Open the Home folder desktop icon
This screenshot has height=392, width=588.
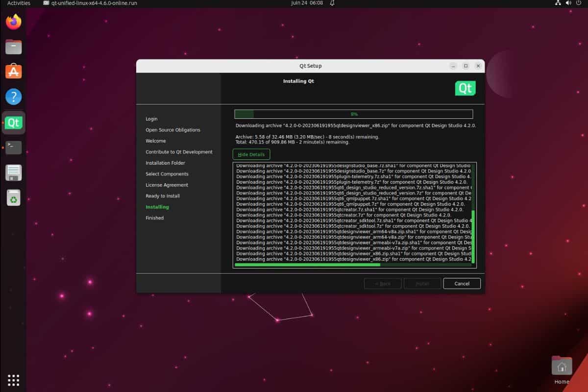pos(562,370)
